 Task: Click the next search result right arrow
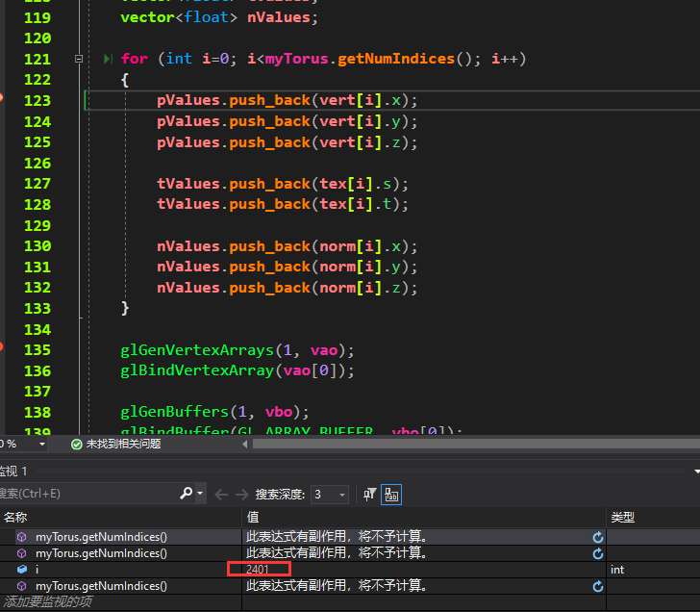click(242, 494)
